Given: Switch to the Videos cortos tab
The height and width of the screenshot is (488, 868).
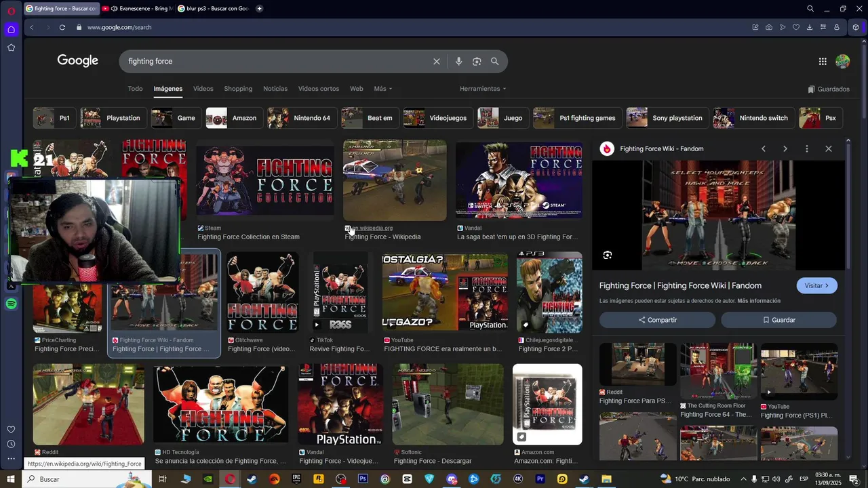Looking at the screenshot, I should point(319,89).
